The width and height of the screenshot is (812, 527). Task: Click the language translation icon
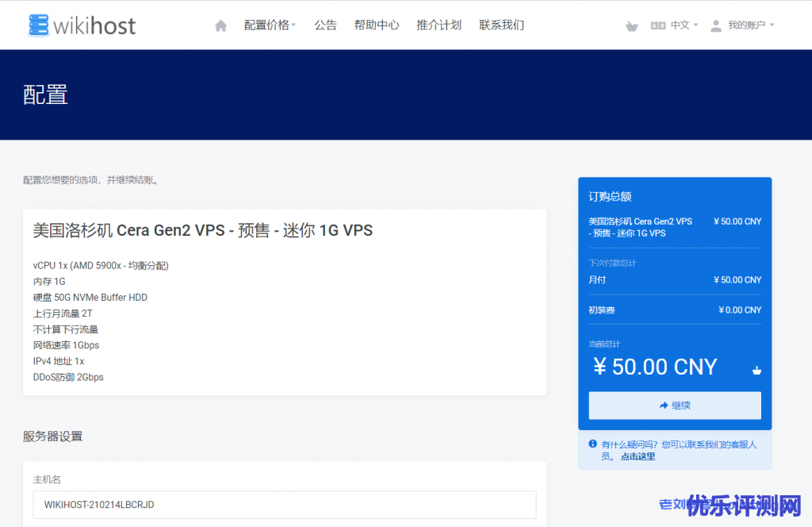(657, 25)
